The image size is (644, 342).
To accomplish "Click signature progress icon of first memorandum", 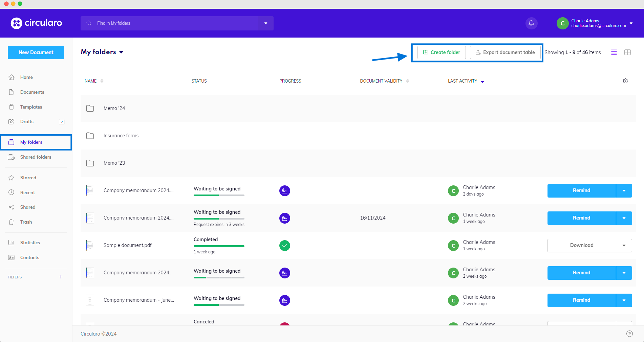I will point(284,191).
